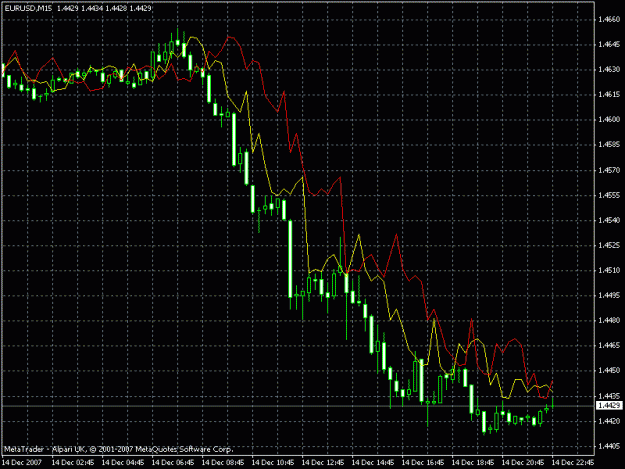Click the 14 Dec 06:45 time label
This screenshot has width=625, height=469.
point(173,463)
